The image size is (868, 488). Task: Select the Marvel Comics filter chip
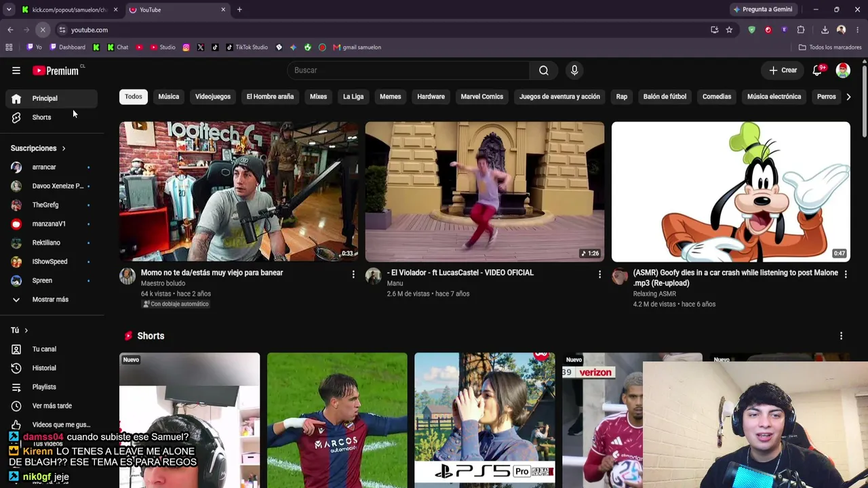pos(482,97)
